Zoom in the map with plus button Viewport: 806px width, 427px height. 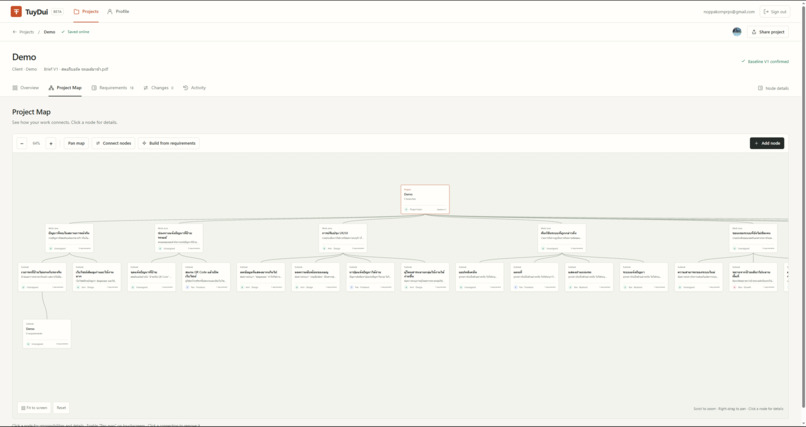coord(51,143)
